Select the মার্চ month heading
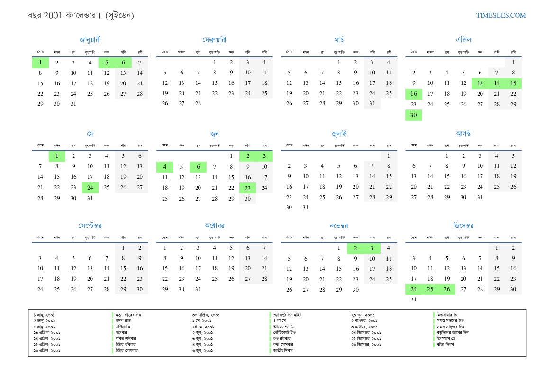This screenshot has width=554, height=392. pyautogui.click(x=339, y=40)
